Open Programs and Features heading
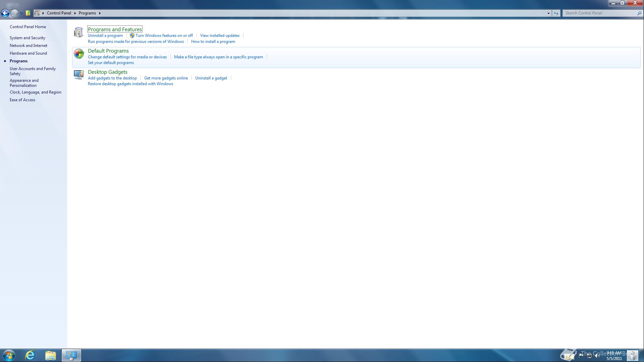This screenshot has height=362, width=644. (115, 29)
